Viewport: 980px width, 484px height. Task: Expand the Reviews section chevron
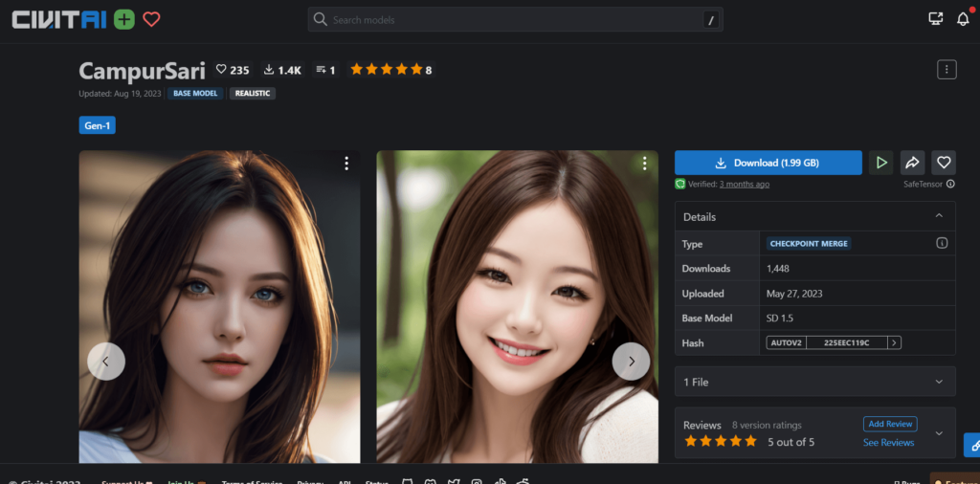point(939,433)
